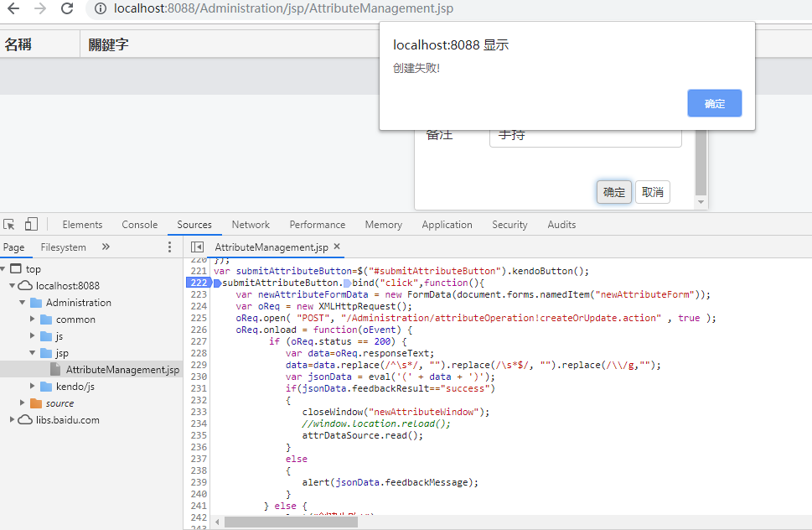The height and width of the screenshot is (530, 812).
Task: Click the 备注 input field
Action: point(585,138)
